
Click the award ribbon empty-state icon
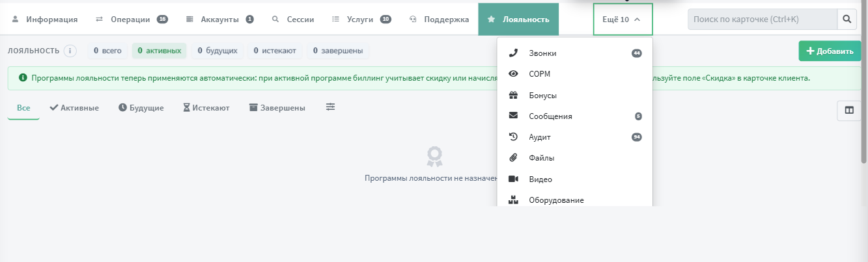(434, 157)
